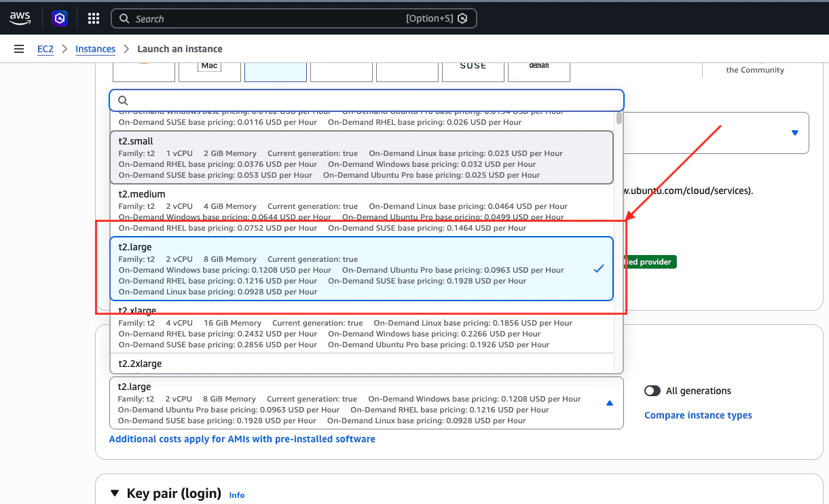The image size is (829, 504).
Task: Open the services grid menu icon
Action: point(94,18)
